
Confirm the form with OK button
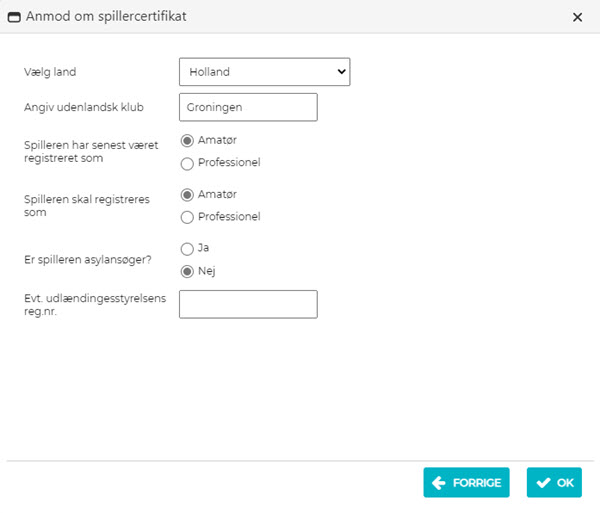[x=554, y=482]
